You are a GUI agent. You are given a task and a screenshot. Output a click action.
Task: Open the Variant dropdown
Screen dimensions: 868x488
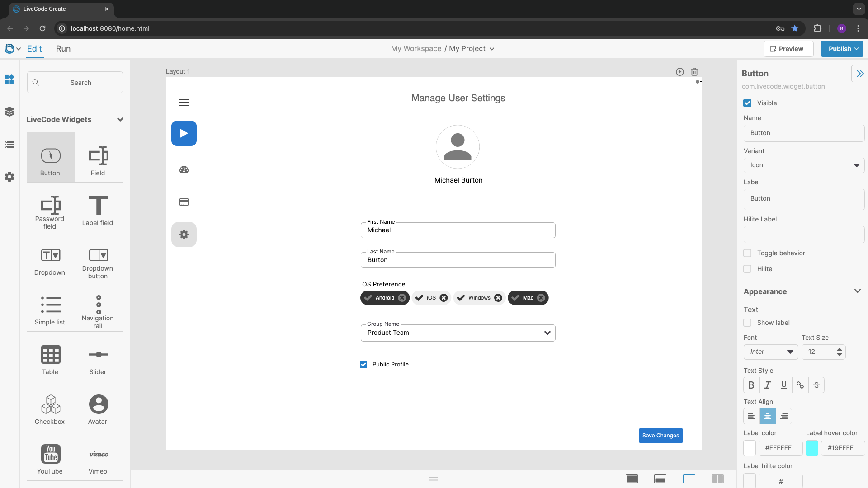(804, 165)
